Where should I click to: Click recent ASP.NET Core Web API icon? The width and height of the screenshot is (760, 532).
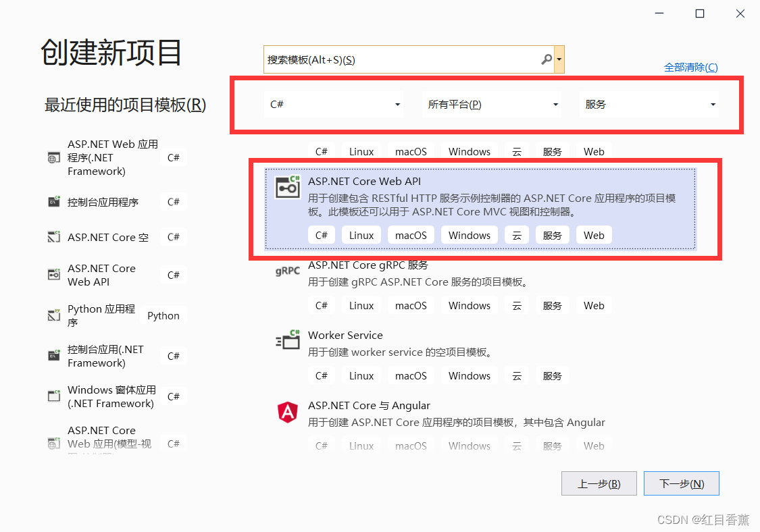54,274
